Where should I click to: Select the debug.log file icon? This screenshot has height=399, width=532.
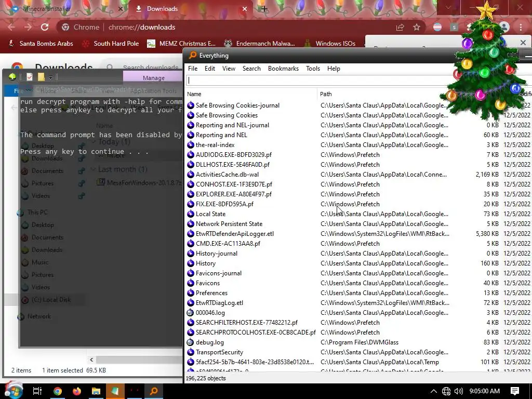[191, 342]
